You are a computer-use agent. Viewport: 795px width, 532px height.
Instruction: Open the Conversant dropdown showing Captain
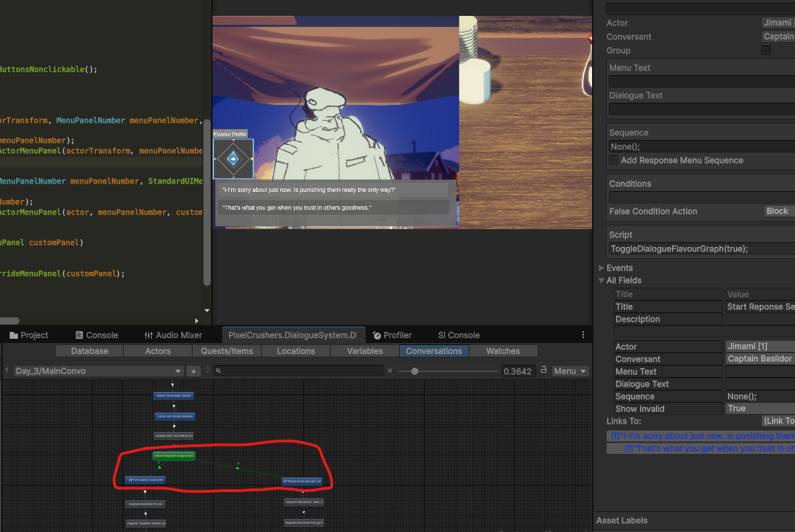click(778, 37)
